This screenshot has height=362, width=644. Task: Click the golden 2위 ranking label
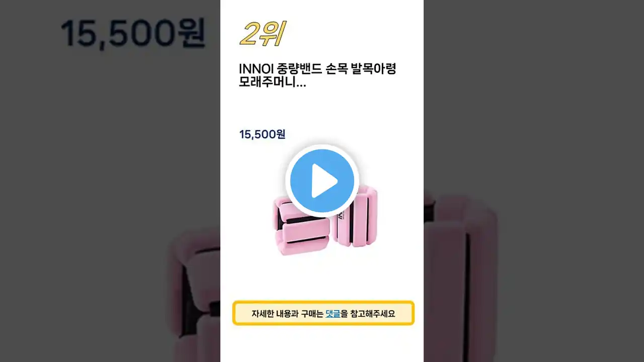pos(262,35)
